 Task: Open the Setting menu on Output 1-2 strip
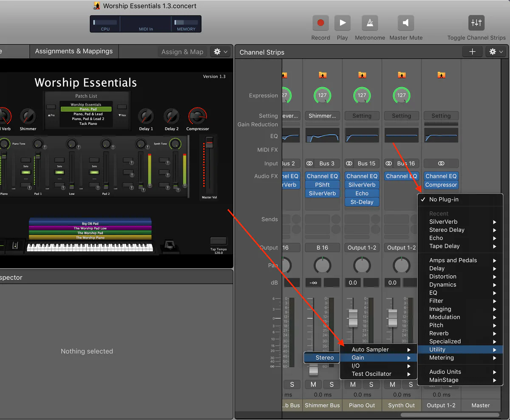click(x=441, y=116)
